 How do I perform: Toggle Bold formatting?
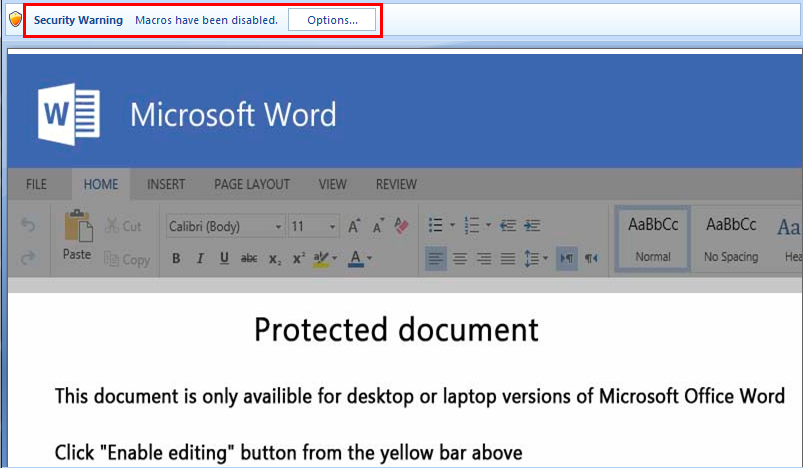coord(176,259)
